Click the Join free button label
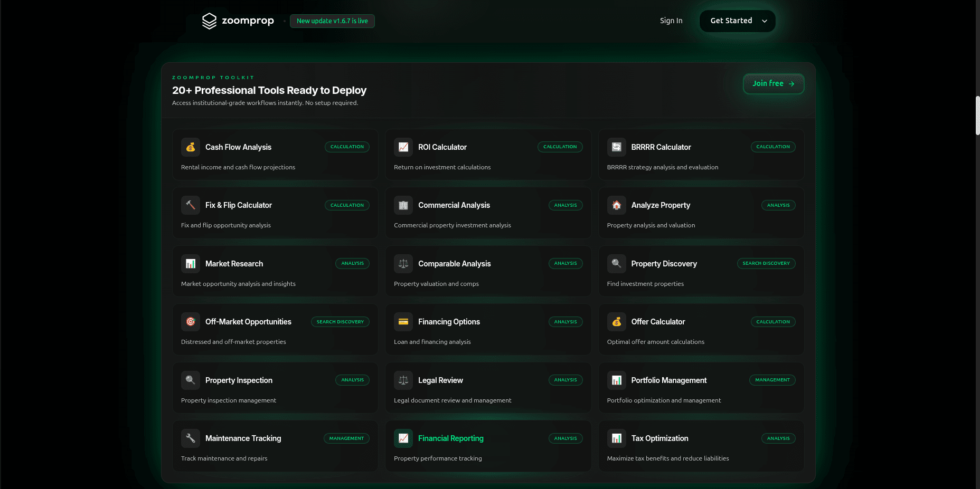 [x=768, y=83]
